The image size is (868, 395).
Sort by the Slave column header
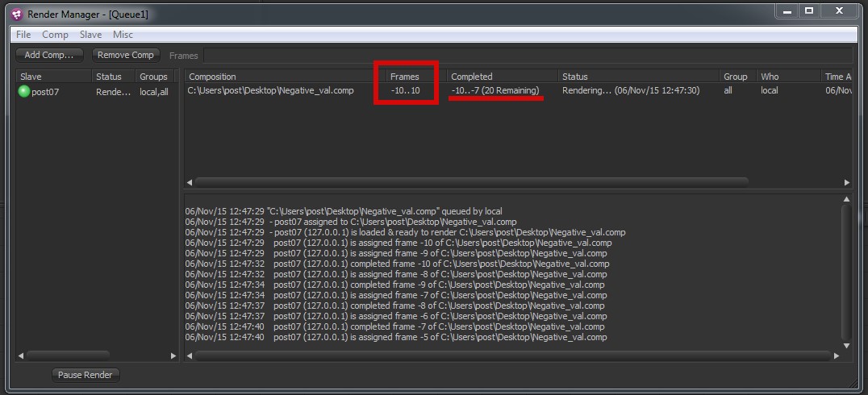(54, 77)
